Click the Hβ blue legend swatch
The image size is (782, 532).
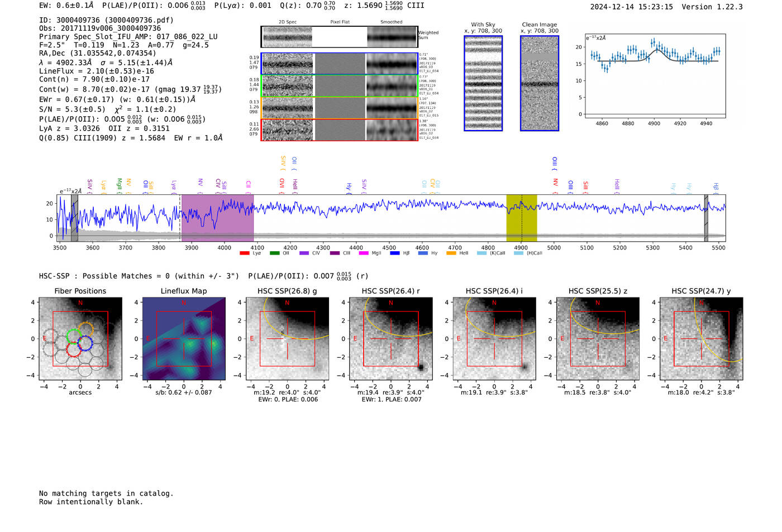[x=395, y=253]
